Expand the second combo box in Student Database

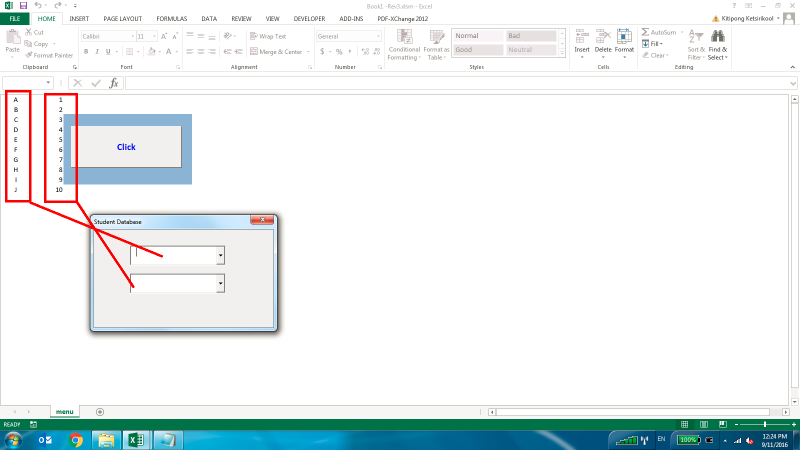[220, 284]
